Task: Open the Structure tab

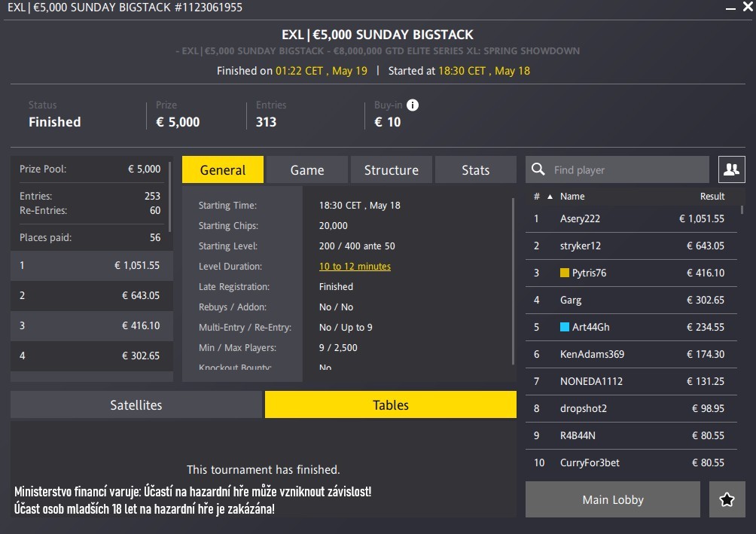Action: click(x=392, y=170)
